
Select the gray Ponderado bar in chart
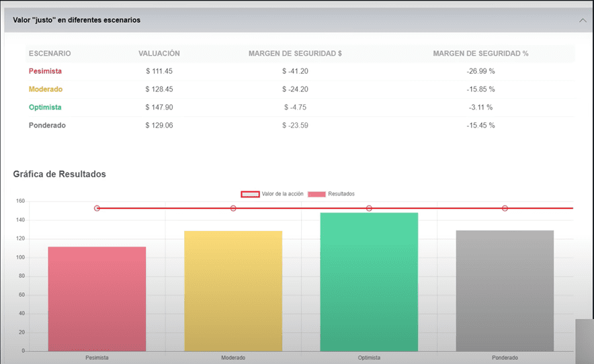tap(505, 291)
